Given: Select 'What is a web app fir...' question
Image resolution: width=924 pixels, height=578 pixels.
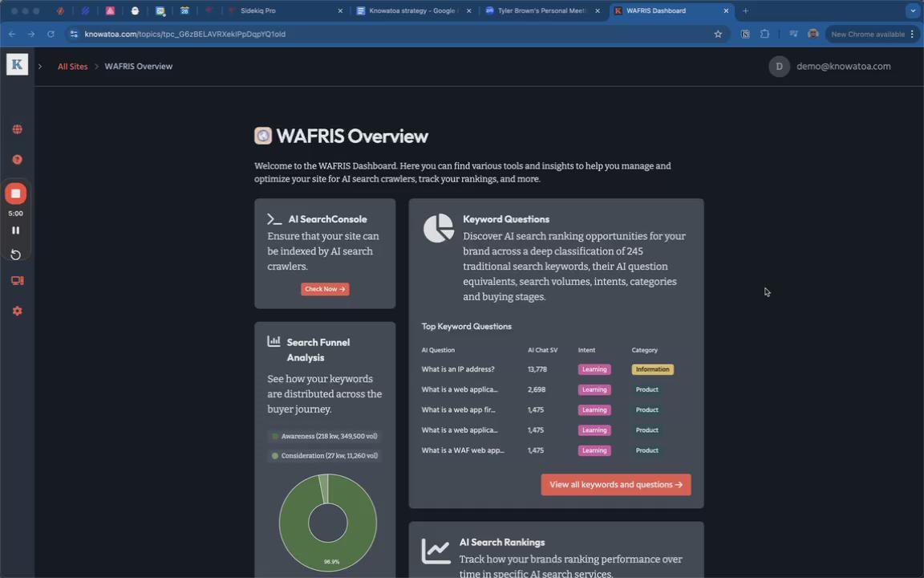Looking at the screenshot, I should (459, 410).
